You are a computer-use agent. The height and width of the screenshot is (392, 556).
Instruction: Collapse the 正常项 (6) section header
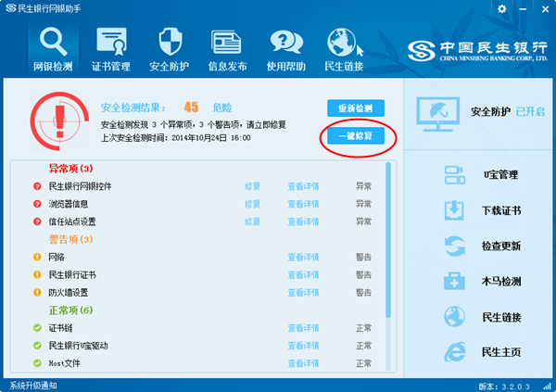tap(71, 310)
